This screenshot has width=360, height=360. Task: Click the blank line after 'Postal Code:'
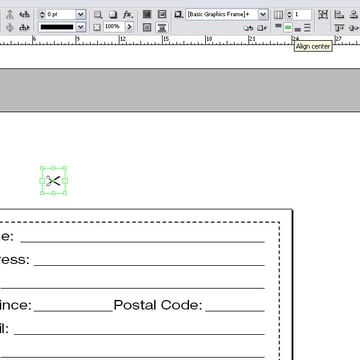click(x=235, y=311)
